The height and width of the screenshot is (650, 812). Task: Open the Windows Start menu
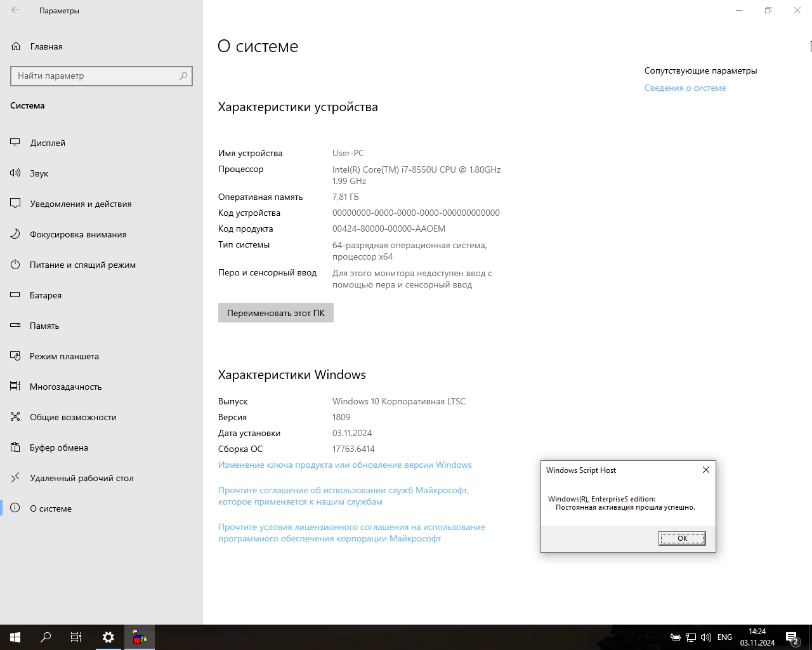[x=15, y=637]
